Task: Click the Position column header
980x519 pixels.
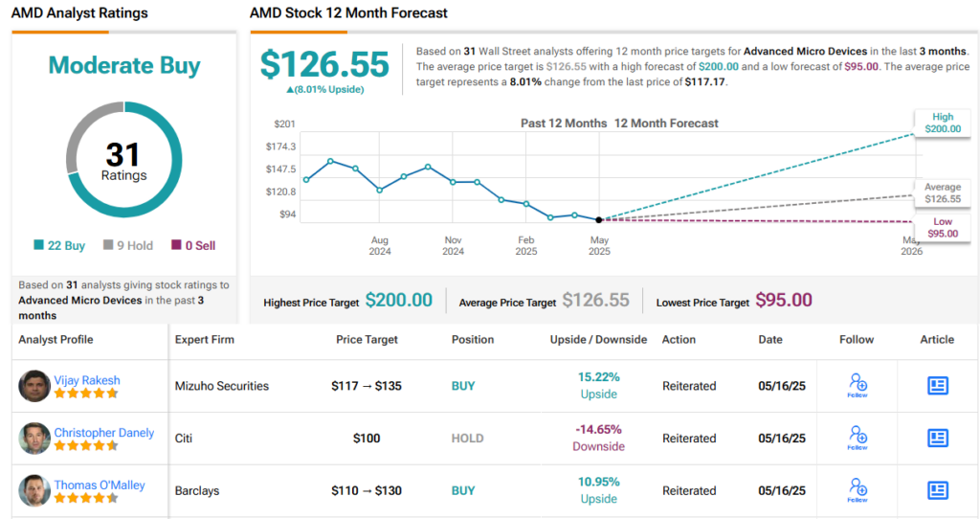Action: 473,340
